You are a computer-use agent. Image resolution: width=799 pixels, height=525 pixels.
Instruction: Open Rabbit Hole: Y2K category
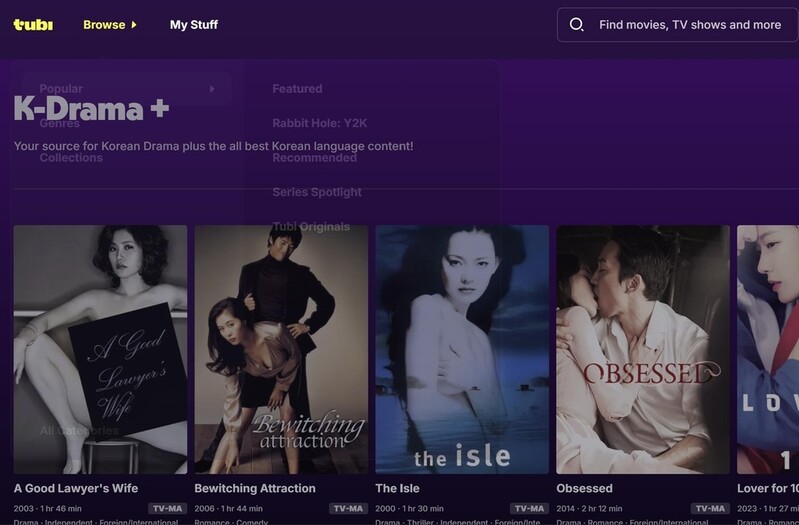pos(320,123)
